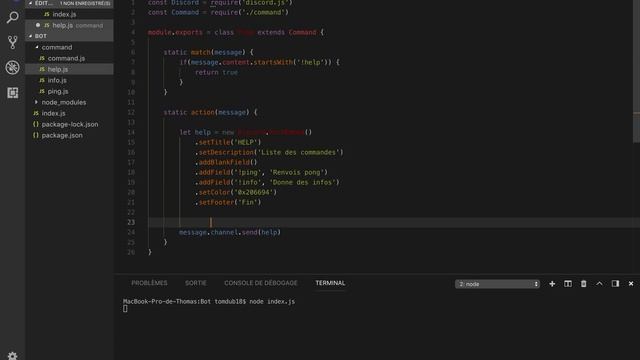Maximize panel with up chevron
Image resolution: width=640 pixels, height=360 pixels.
coord(599,284)
